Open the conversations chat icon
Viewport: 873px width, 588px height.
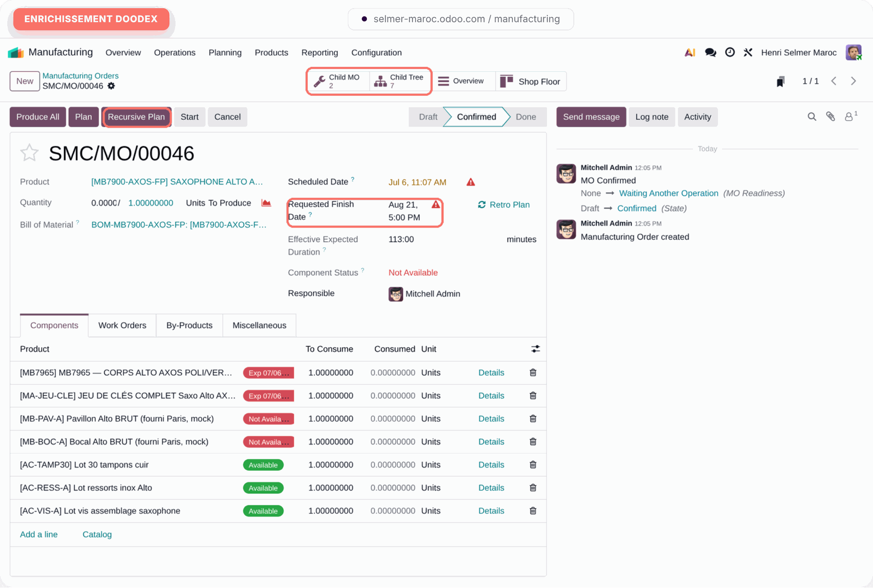point(710,53)
